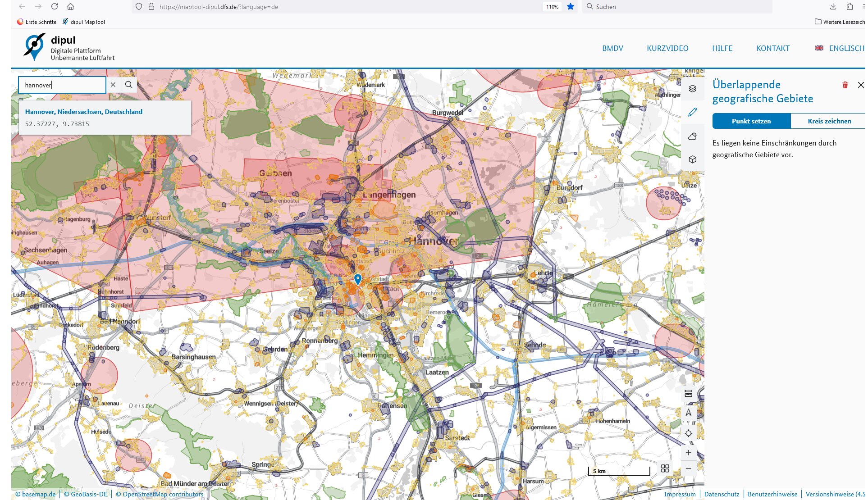
Task: Delete drawn point with trash icon
Action: [x=845, y=85]
